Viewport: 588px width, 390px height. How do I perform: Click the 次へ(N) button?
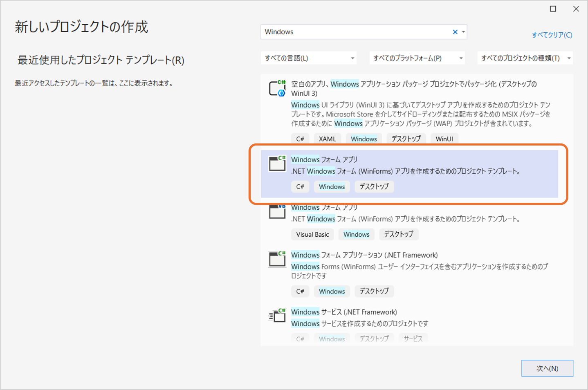[x=547, y=368]
